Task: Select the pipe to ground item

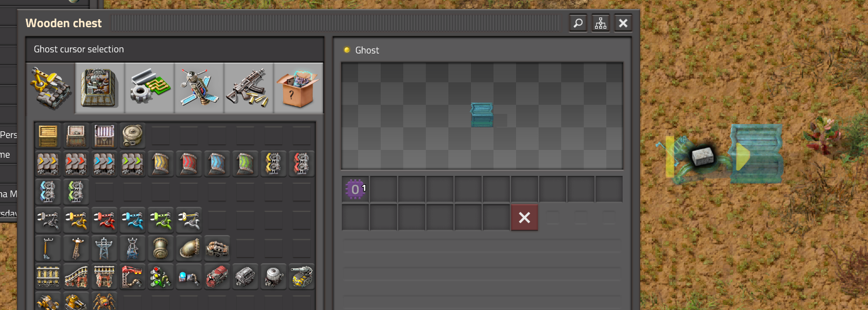Action: tap(189, 249)
